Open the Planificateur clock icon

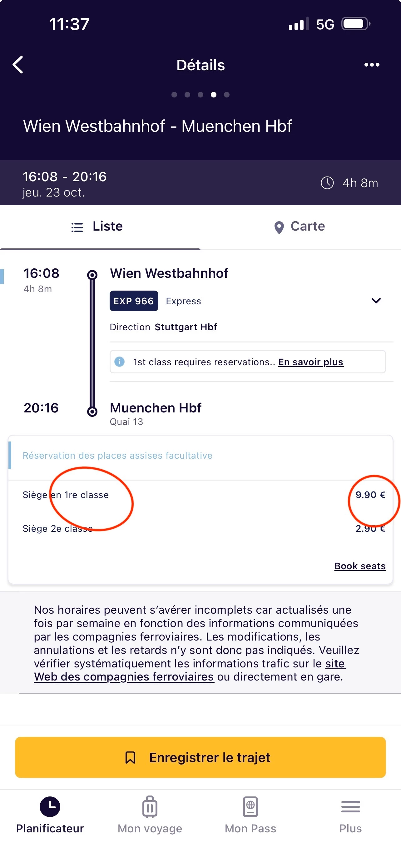(50, 807)
